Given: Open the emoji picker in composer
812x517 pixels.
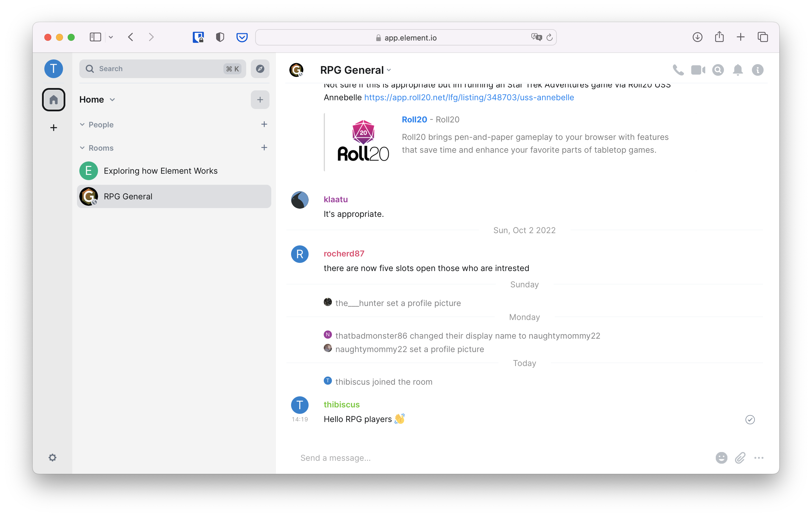Looking at the screenshot, I should coord(721,458).
